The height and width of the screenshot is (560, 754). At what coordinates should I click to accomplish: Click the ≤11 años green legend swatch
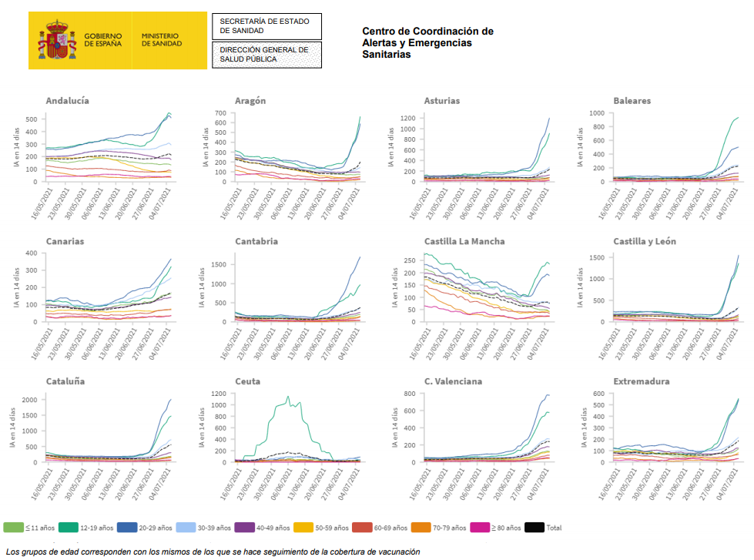point(14,528)
